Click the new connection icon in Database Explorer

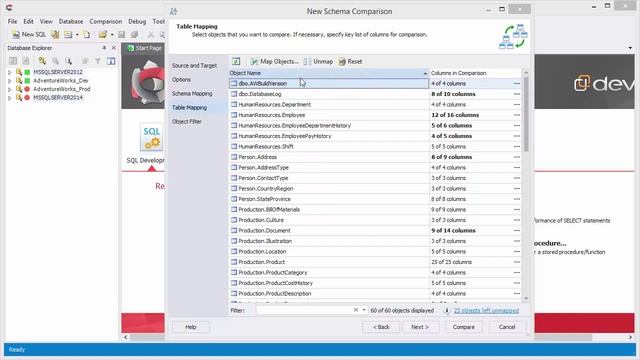pyautogui.click(x=42, y=61)
